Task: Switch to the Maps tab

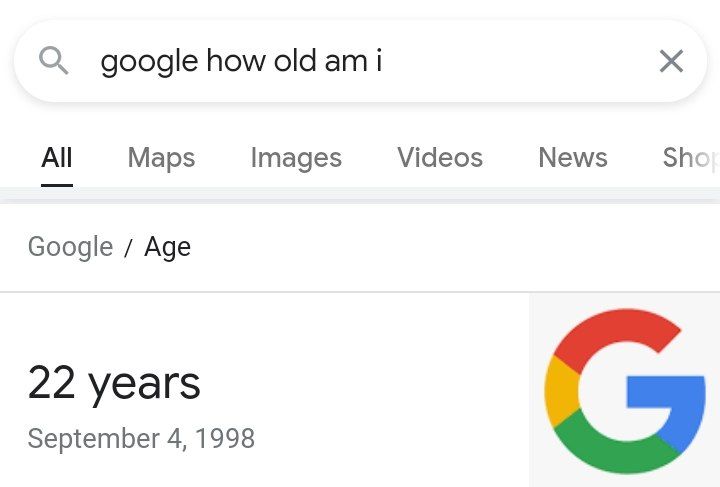Action: coord(161,157)
